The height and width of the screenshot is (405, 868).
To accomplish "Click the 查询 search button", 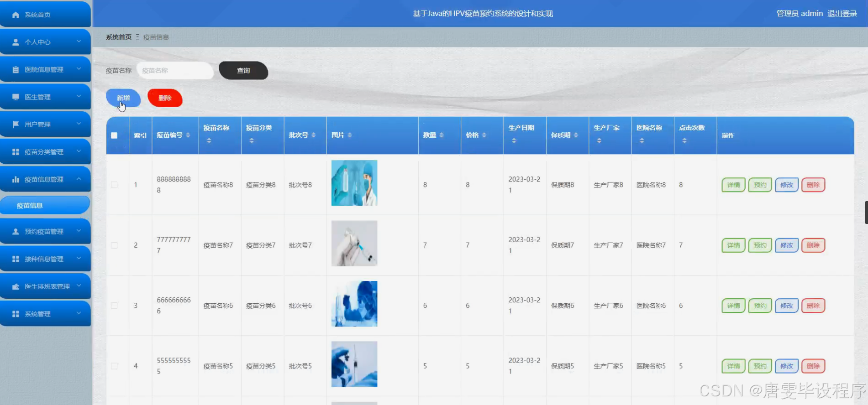I will pyautogui.click(x=243, y=71).
